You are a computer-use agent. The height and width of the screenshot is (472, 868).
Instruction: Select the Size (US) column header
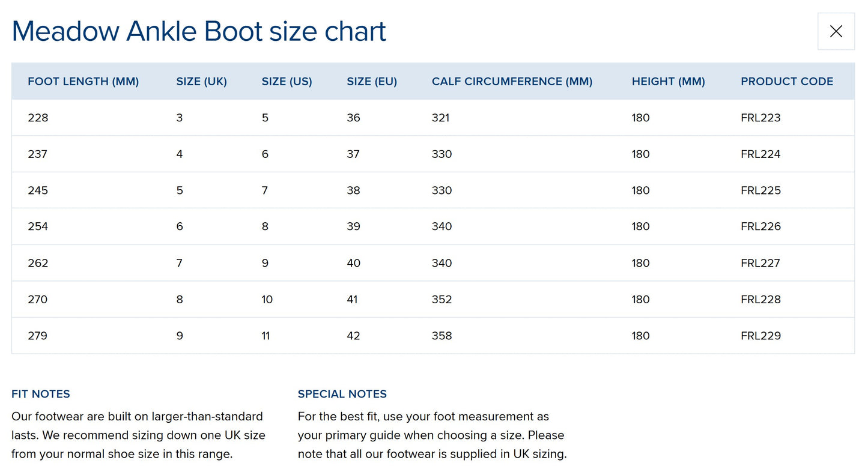(x=287, y=82)
